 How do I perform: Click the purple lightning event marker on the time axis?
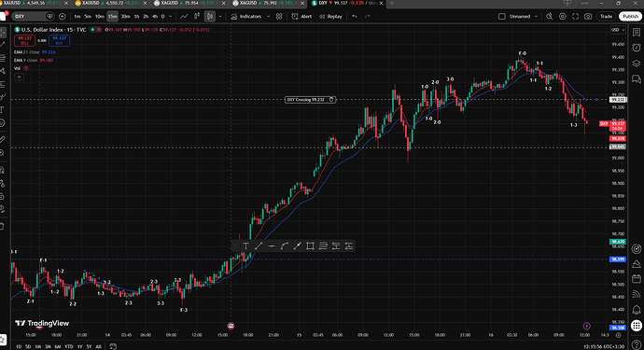pyautogui.click(x=586, y=326)
